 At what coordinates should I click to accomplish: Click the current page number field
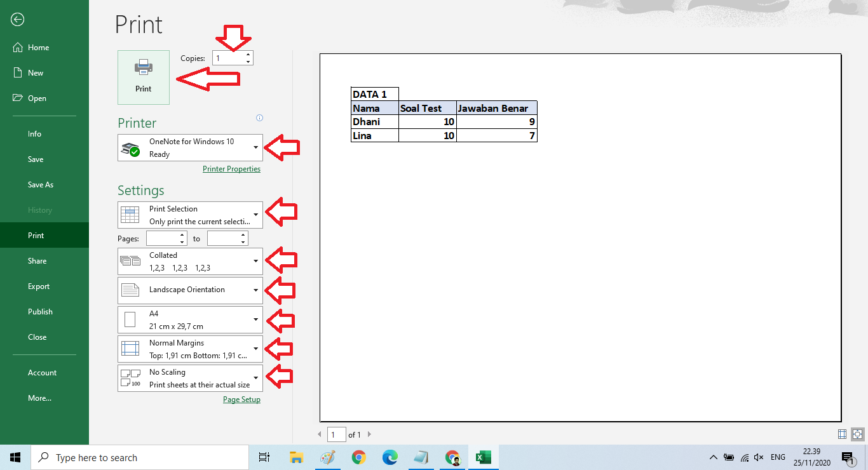(336, 434)
